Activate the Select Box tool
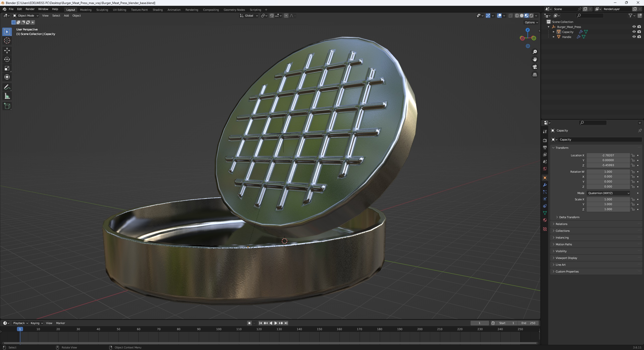 7,32
